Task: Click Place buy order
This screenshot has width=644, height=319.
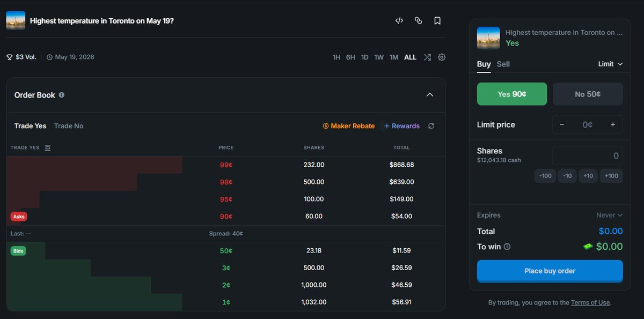Action: point(550,271)
